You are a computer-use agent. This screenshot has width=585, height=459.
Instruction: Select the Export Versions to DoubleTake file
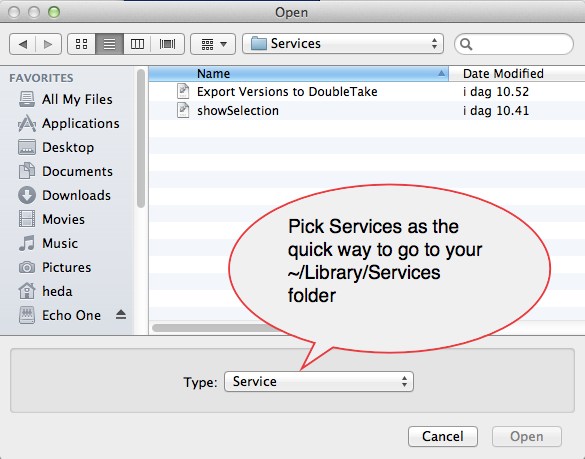[x=287, y=91]
